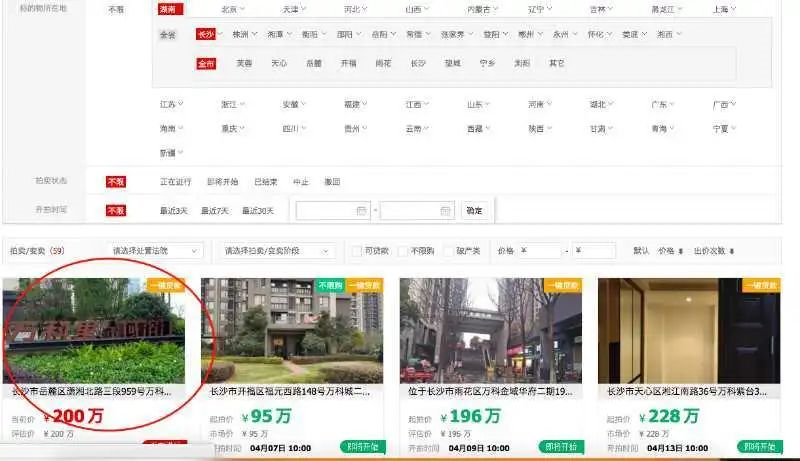The width and height of the screenshot is (800, 461).
Task: Open the 请选择拍卖/变卖阶段 dropdown
Action: pos(274,251)
